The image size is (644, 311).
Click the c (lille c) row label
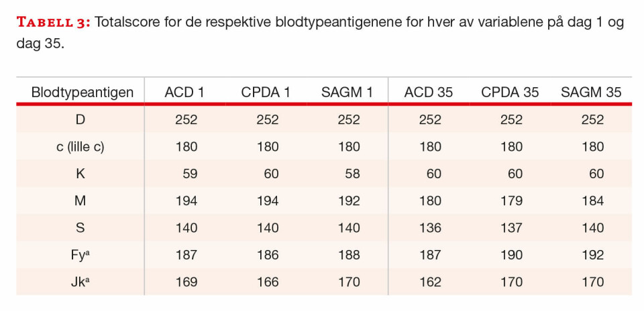[x=80, y=147]
